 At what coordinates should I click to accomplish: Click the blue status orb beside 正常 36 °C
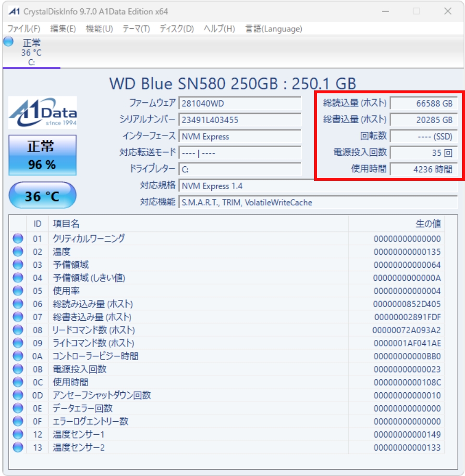pyautogui.click(x=9, y=41)
